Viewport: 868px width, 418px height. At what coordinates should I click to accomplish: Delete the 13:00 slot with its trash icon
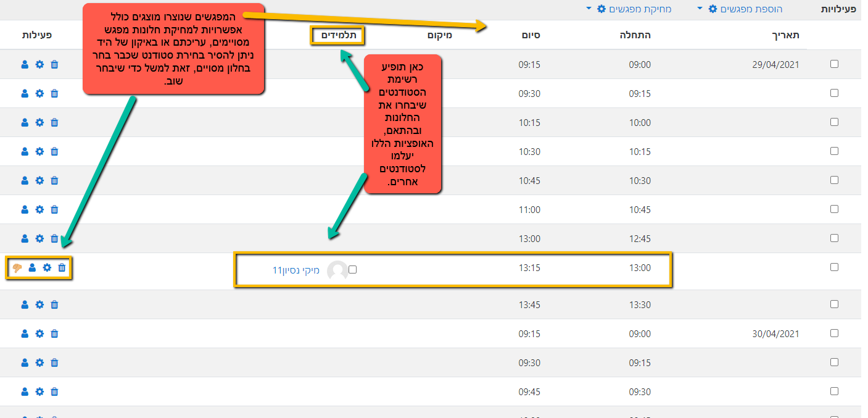click(x=62, y=268)
